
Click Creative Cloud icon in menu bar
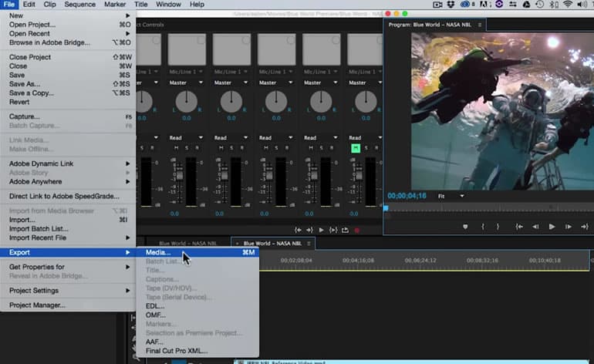[x=465, y=5]
